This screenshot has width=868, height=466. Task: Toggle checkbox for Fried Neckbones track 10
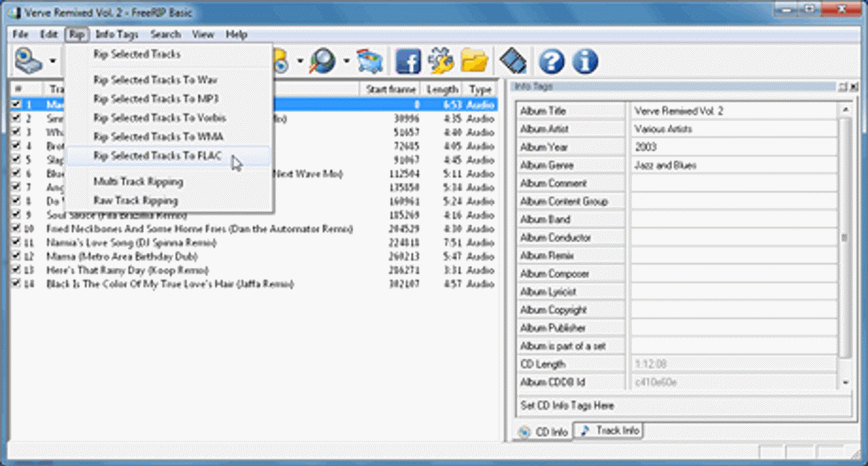[x=17, y=229]
